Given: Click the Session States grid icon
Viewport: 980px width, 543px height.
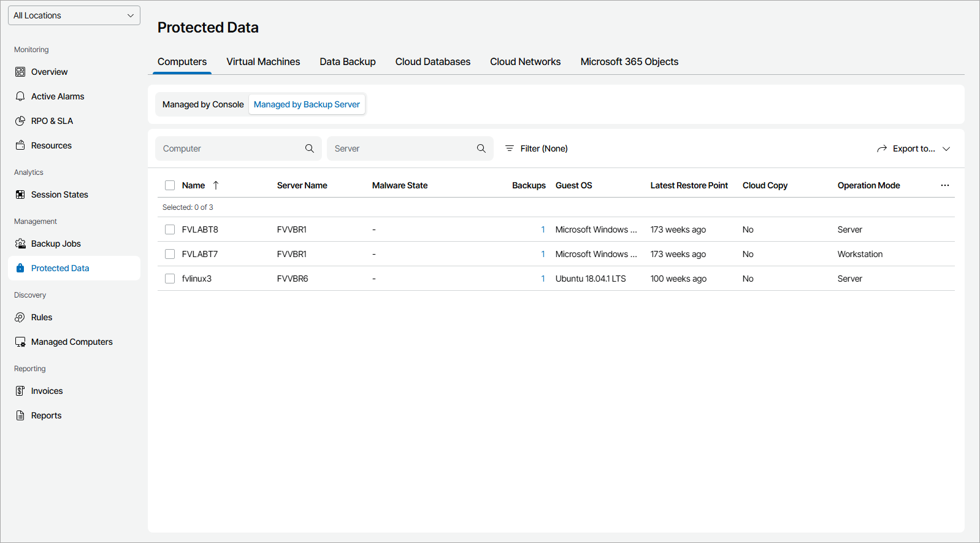Looking at the screenshot, I should coord(20,194).
